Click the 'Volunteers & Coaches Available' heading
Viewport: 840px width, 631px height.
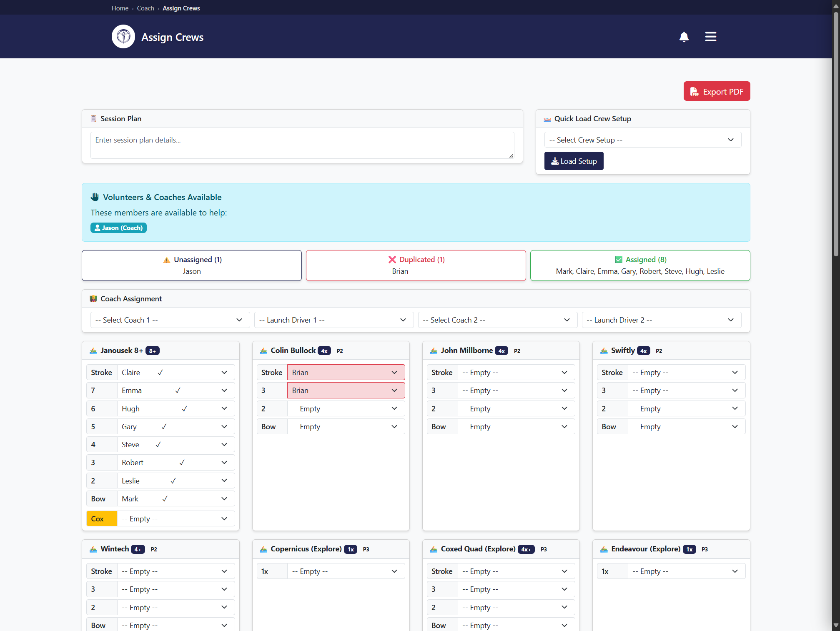(162, 197)
